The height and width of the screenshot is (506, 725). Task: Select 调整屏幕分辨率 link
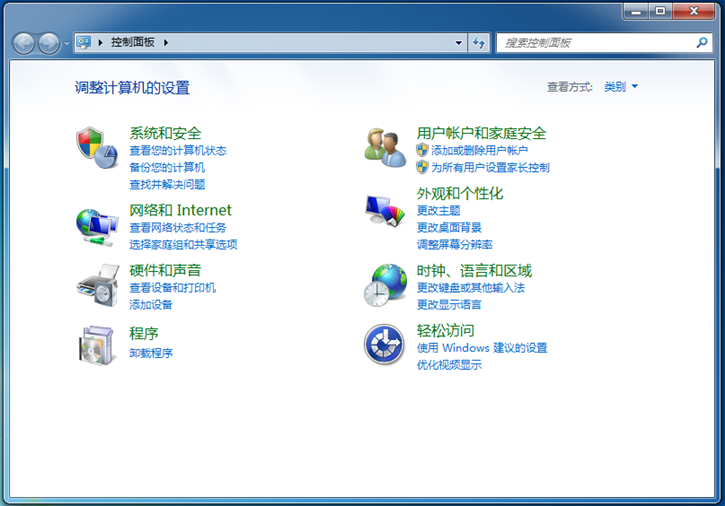(454, 244)
